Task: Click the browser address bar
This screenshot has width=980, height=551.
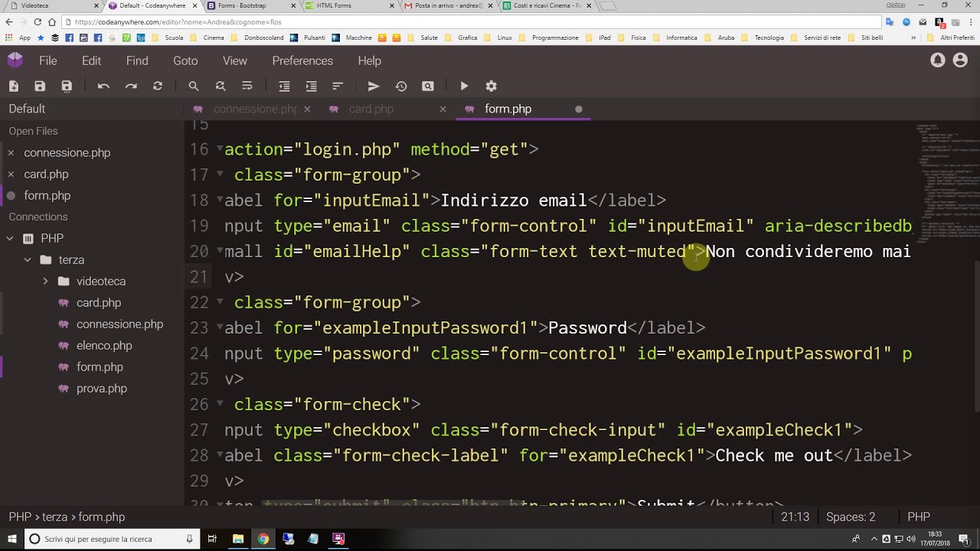Action: point(475,22)
